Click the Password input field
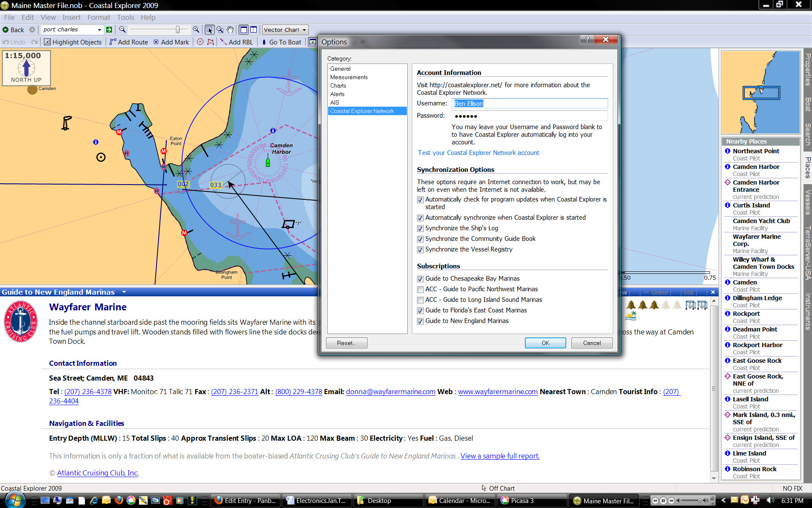The image size is (812, 508). 530,116
